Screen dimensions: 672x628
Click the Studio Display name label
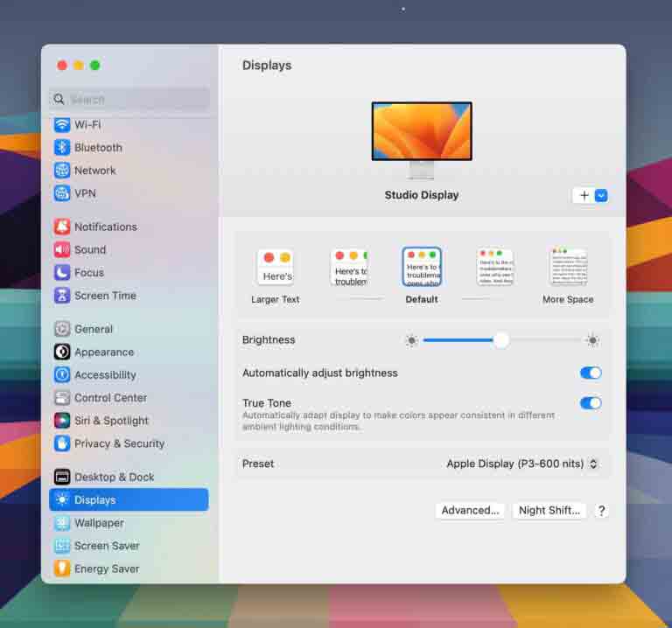coord(422,195)
